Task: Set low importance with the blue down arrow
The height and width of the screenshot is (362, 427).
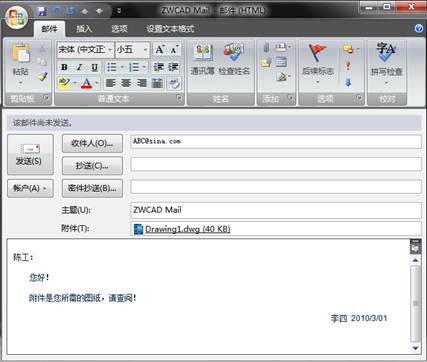Action: [348, 82]
